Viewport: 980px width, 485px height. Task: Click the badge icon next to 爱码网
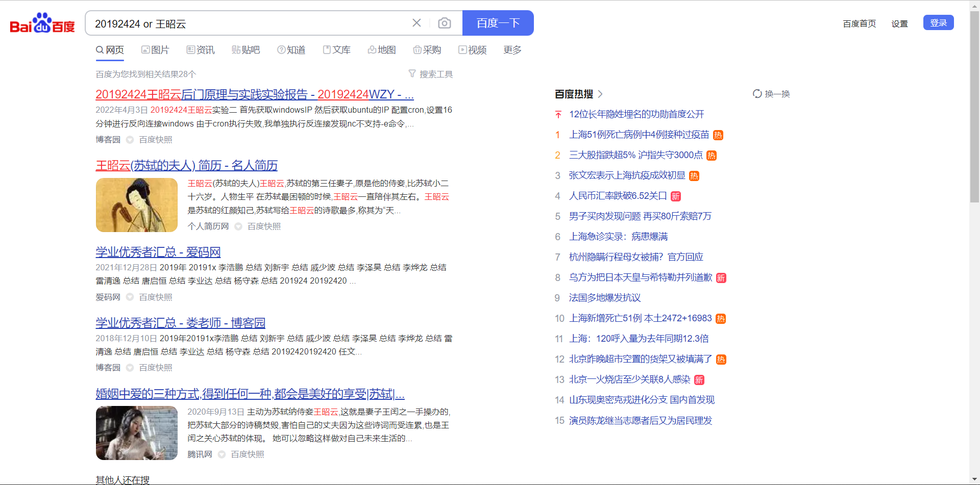[x=130, y=297]
